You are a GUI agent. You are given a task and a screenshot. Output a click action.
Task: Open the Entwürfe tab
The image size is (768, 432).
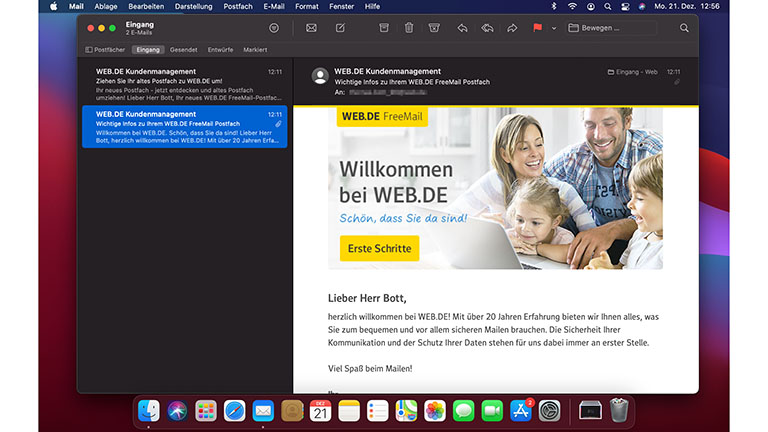tap(220, 49)
